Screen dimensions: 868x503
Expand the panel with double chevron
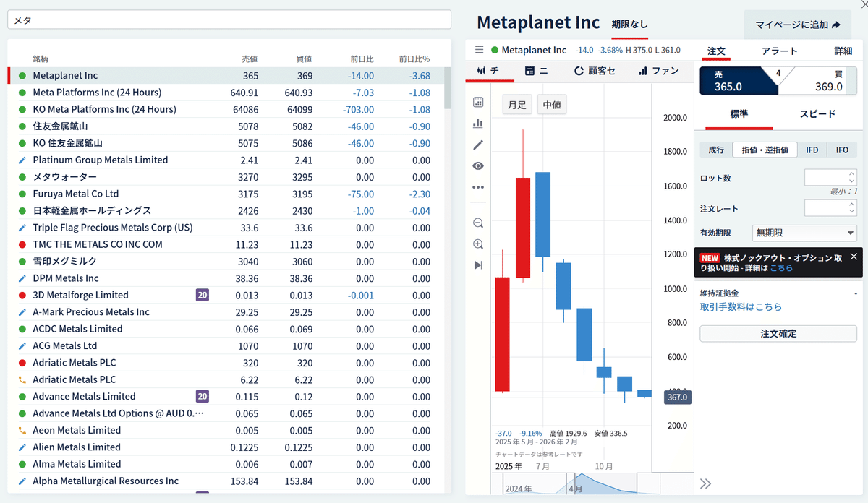706,483
